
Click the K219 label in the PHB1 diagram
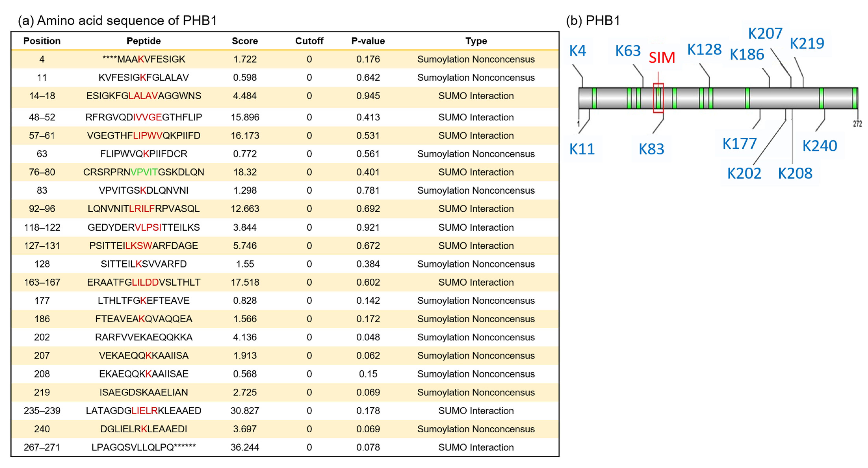click(x=807, y=43)
